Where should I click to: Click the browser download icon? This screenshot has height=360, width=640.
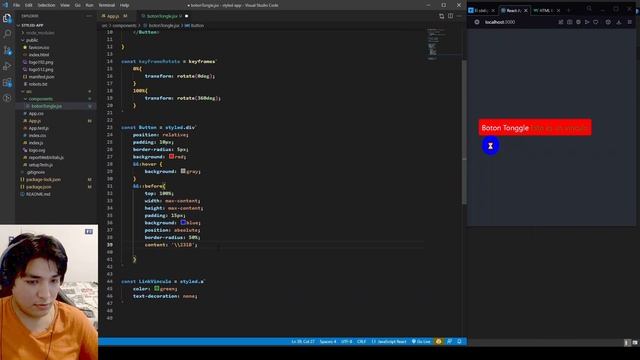(x=619, y=22)
